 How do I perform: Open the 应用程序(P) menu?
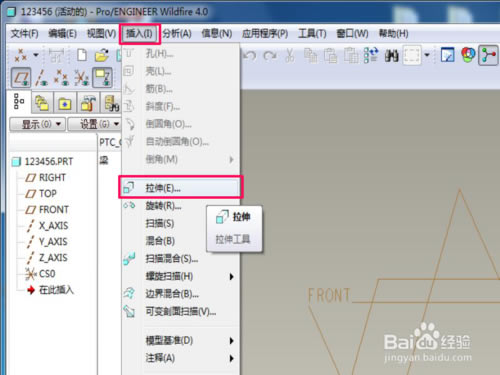[265, 34]
